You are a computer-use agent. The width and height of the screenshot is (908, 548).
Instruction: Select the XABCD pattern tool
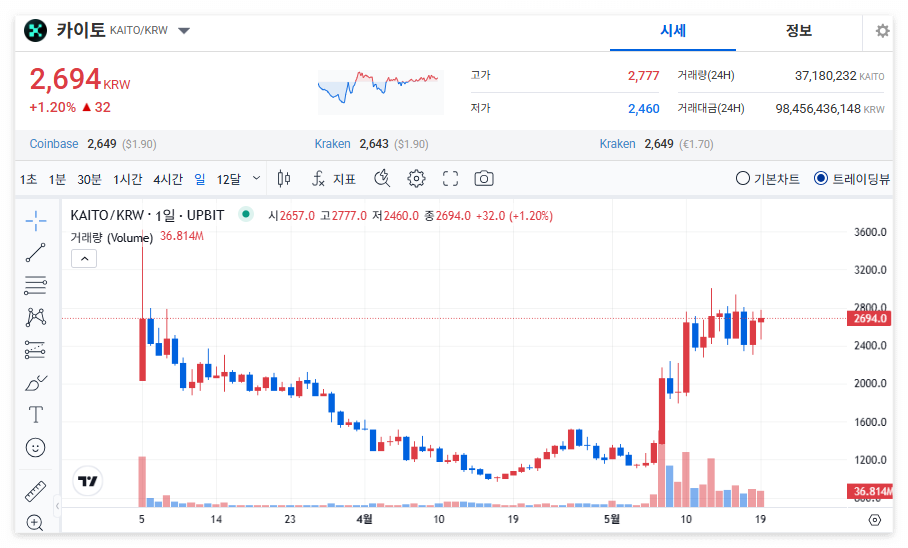pos(36,317)
